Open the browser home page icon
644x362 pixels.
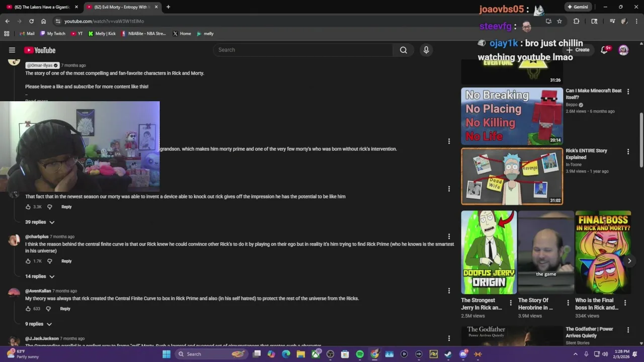click(x=43, y=21)
